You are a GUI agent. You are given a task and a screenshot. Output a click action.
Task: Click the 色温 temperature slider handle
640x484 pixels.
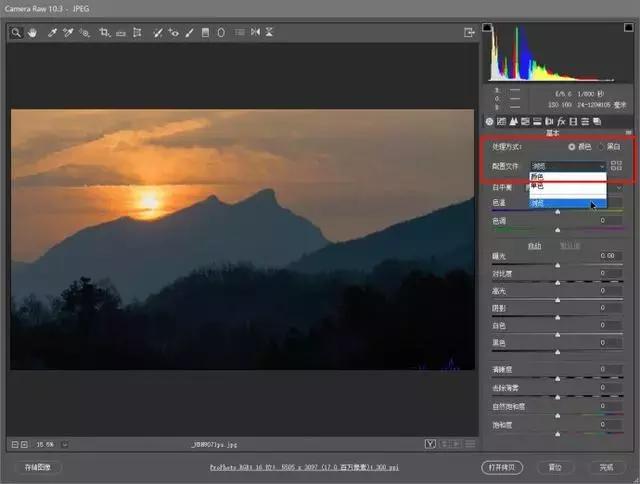pyautogui.click(x=558, y=212)
